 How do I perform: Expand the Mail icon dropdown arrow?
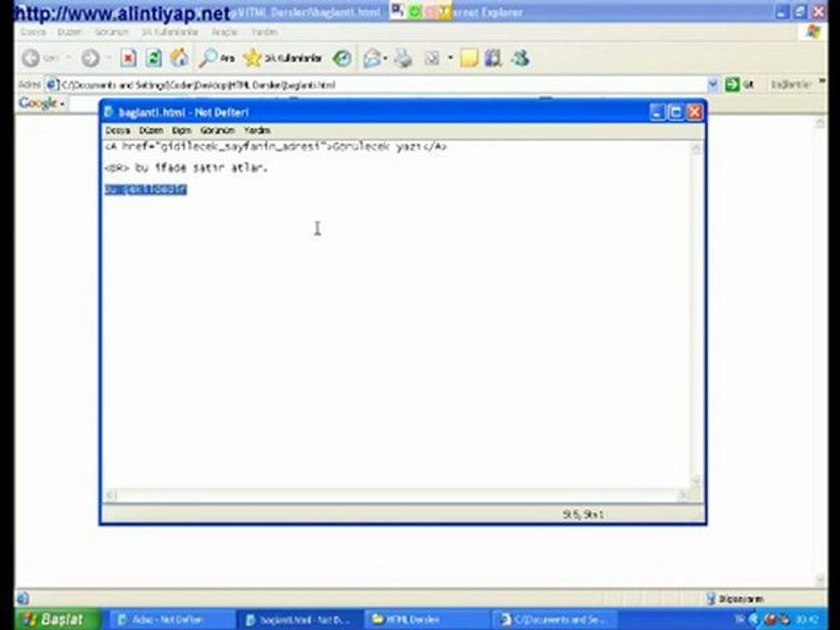(x=386, y=58)
